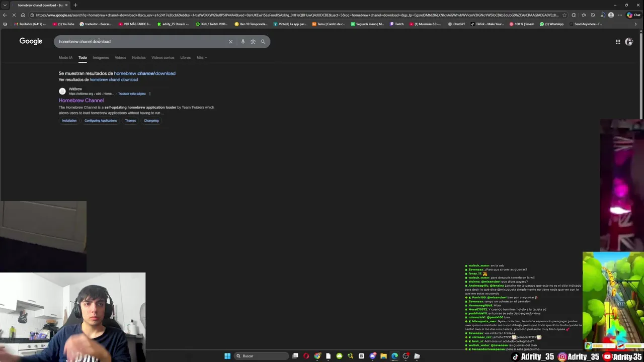644x362 pixels.
Task: Open the Themes sitelink
Action: tap(130, 121)
